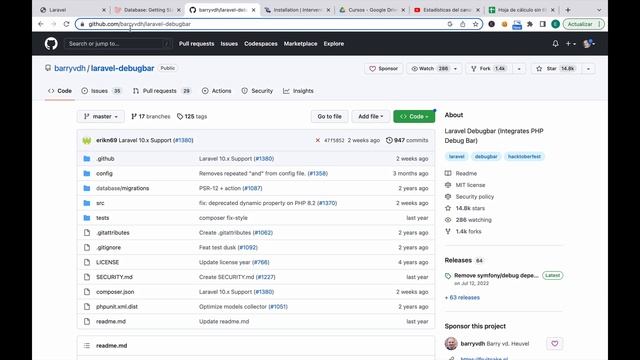View the 947 commits history
The width and height of the screenshot is (640, 360).
pos(407,140)
